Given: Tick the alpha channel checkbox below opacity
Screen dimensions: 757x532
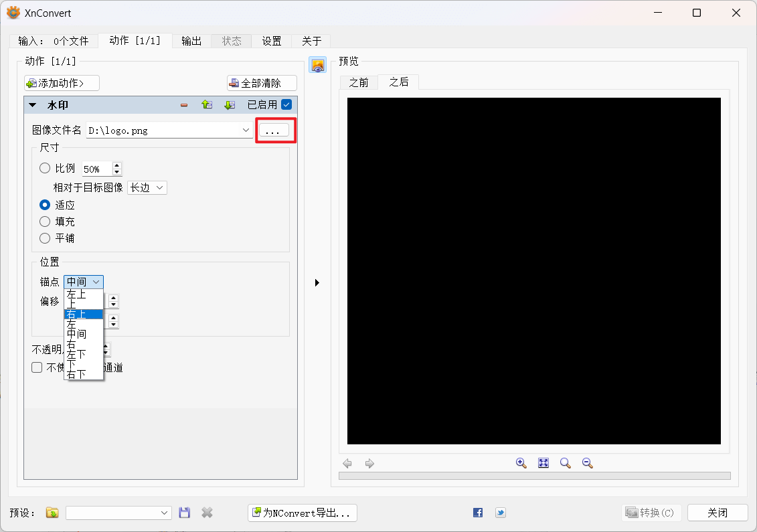Looking at the screenshot, I should click(37, 367).
